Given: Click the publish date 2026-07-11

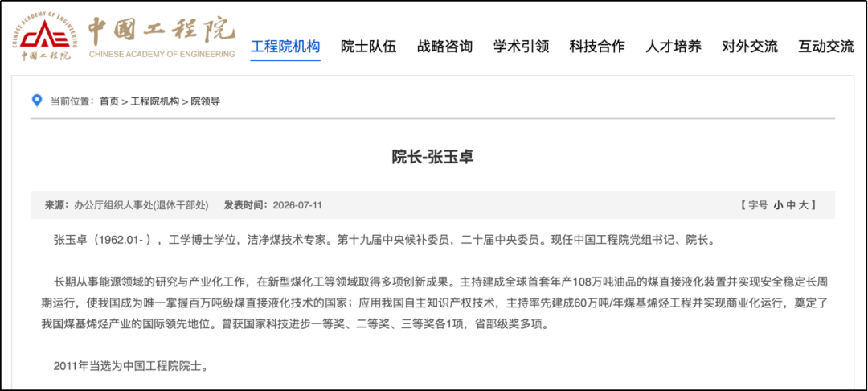Looking at the screenshot, I should 297,205.
